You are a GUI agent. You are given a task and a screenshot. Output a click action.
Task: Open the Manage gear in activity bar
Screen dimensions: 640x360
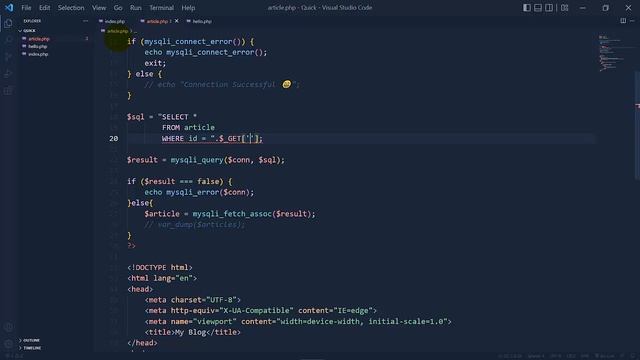click(x=8, y=344)
